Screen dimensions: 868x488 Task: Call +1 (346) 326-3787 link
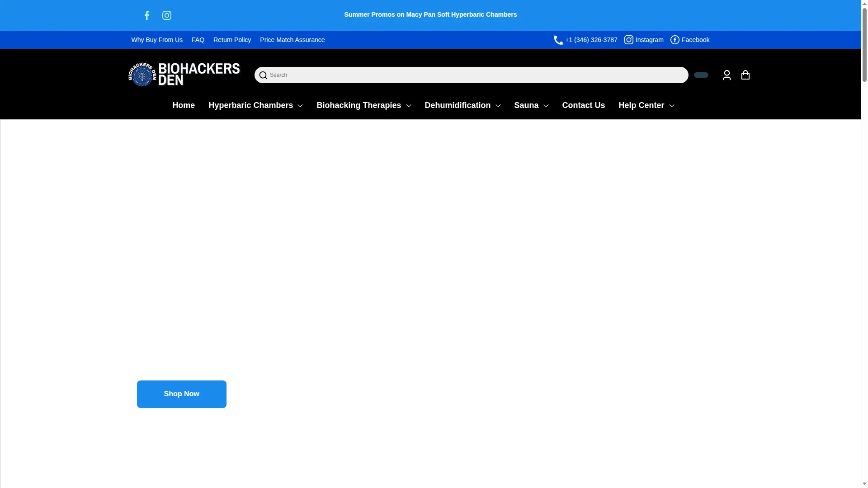click(x=591, y=40)
